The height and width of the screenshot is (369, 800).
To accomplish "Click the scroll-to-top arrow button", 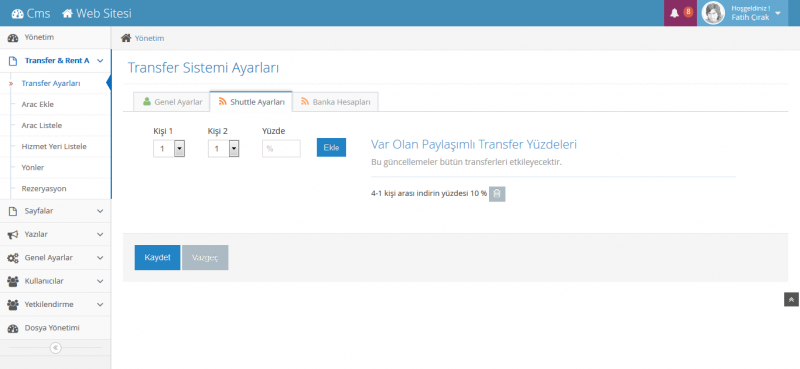I will tap(791, 300).
